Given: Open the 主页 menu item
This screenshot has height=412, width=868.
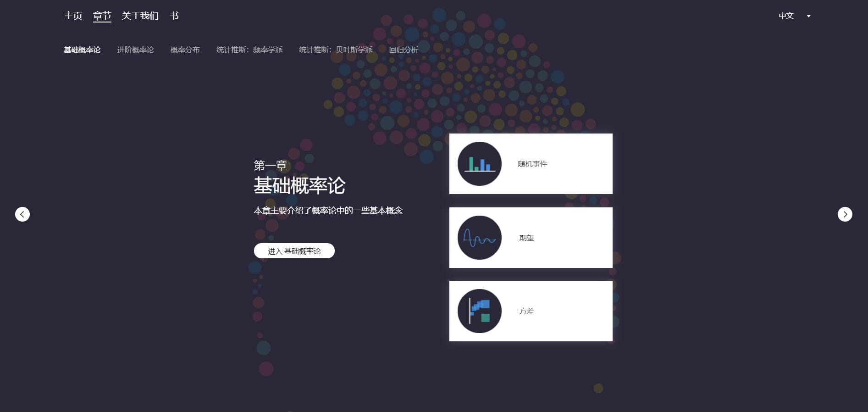Looking at the screenshot, I should [73, 16].
